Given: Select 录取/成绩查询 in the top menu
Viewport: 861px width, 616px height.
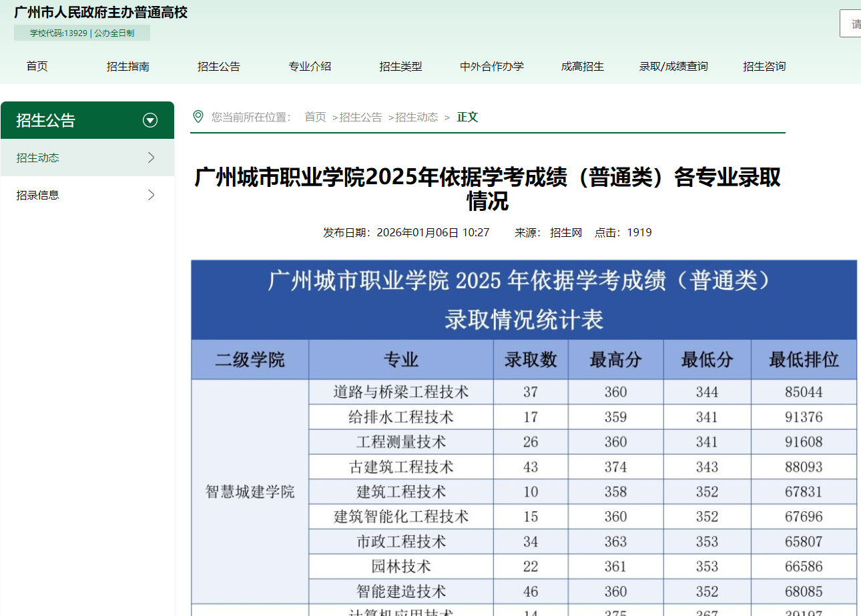Looking at the screenshot, I should 673,66.
